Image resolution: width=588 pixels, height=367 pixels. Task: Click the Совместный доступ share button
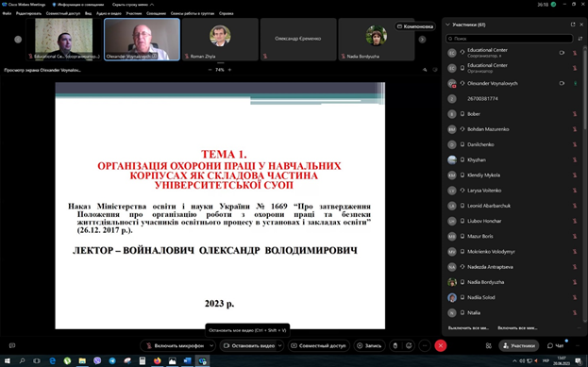(x=319, y=345)
